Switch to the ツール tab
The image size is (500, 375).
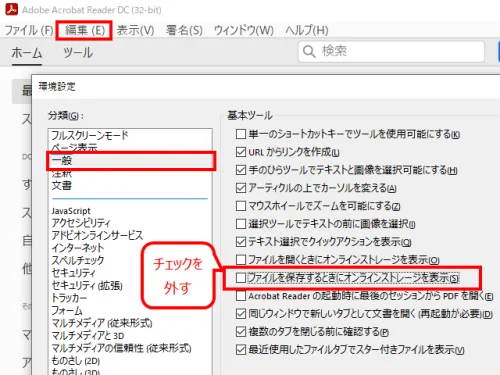(78, 53)
